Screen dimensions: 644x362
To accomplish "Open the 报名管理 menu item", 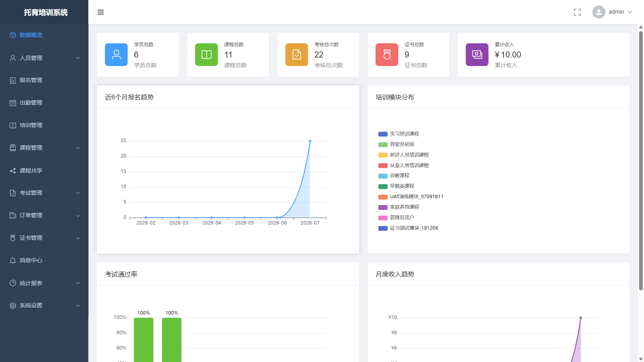I will point(44,80).
